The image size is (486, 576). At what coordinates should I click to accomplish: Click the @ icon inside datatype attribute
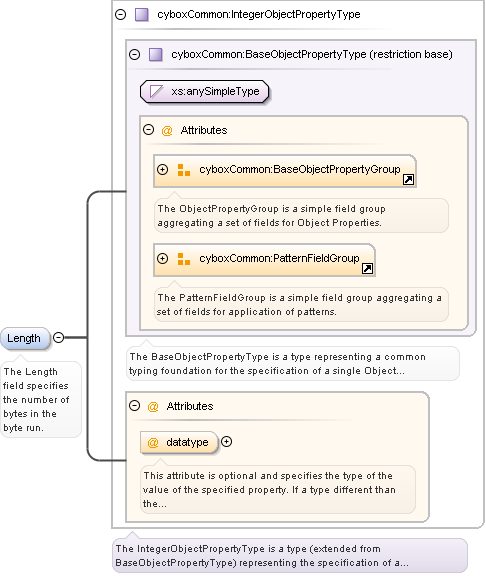pos(153,442)
